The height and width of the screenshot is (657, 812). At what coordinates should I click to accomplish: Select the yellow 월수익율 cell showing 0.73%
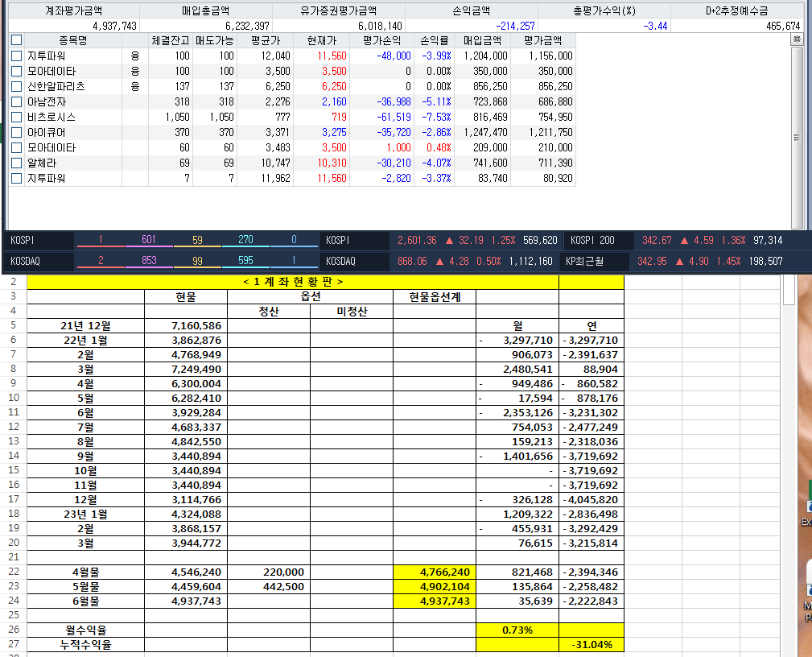(516, 630)
